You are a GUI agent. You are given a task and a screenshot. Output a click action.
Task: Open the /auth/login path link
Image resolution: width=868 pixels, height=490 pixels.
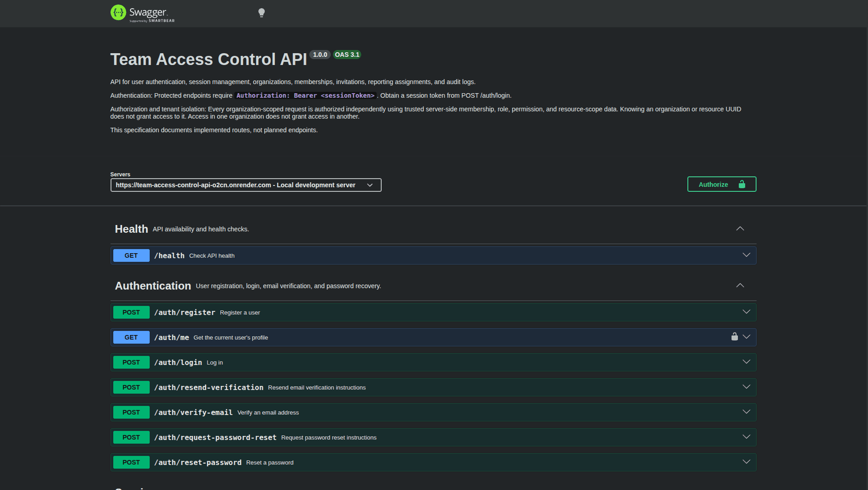[178, 362]
